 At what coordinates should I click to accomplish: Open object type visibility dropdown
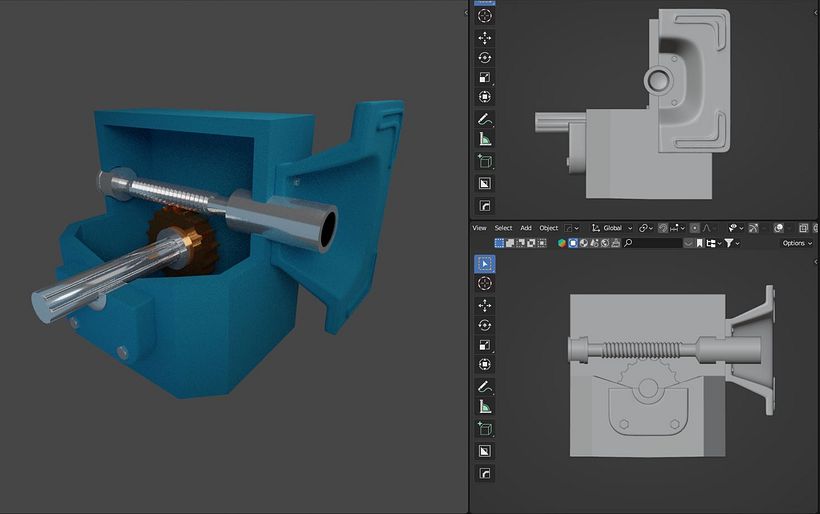coord(735,228)
